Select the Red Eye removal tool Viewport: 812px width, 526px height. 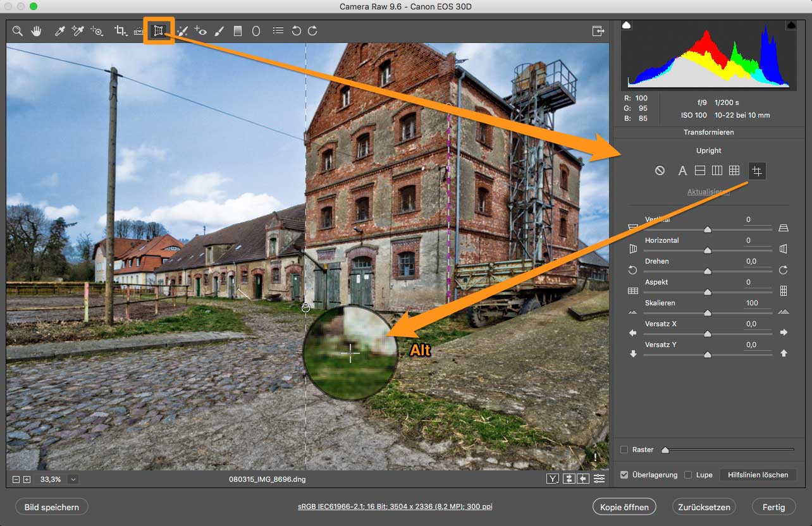(x=200, y=30)
